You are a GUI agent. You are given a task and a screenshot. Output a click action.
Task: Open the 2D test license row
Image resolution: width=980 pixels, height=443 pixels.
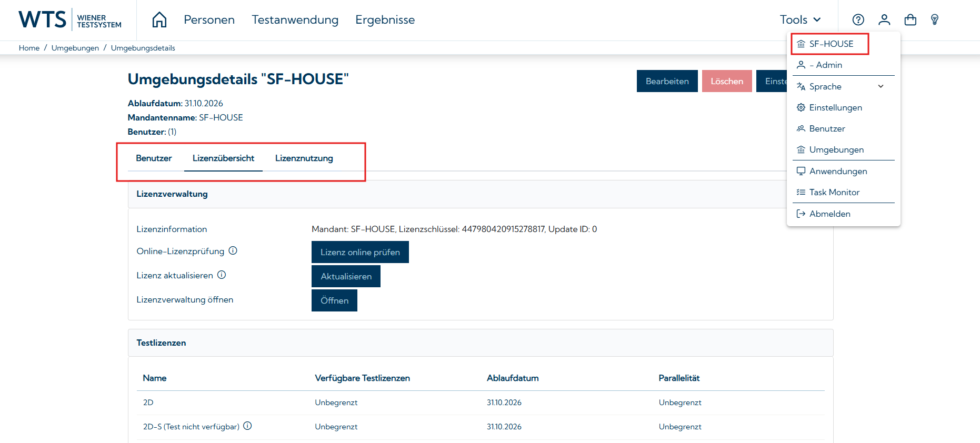coord(481,402)
